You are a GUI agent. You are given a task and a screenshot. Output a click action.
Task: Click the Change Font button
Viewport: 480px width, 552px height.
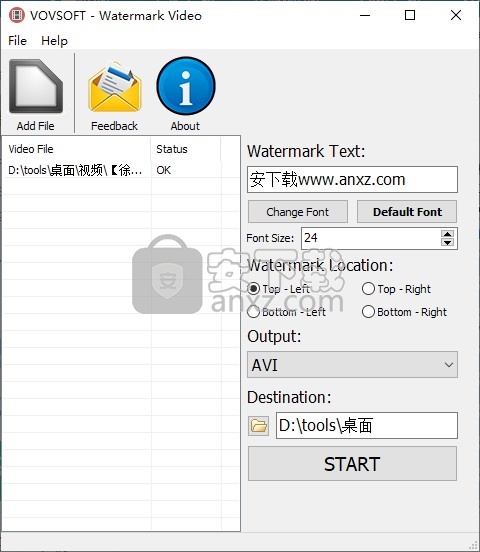point(298,212)
